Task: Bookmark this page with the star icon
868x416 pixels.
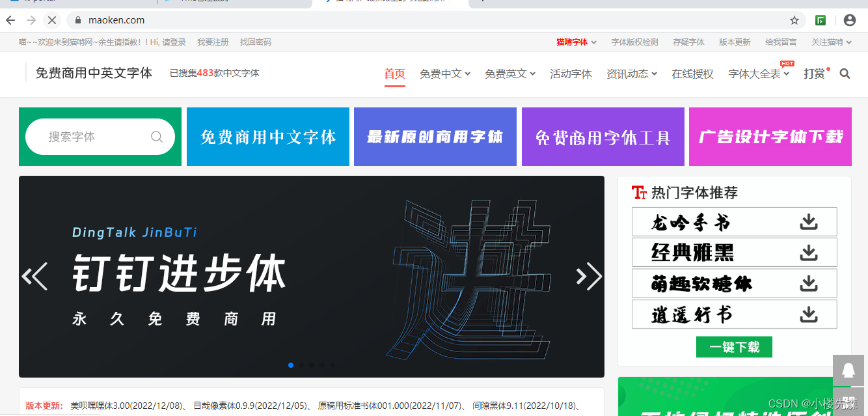Action: (x=794, y=20)
